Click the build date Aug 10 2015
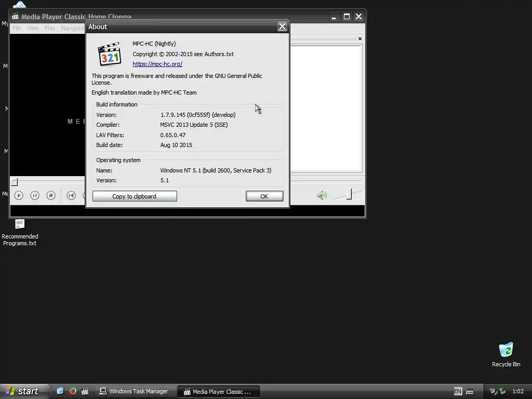Image resolution: width=532 pixels, height=399 pixels. point(176,145)
